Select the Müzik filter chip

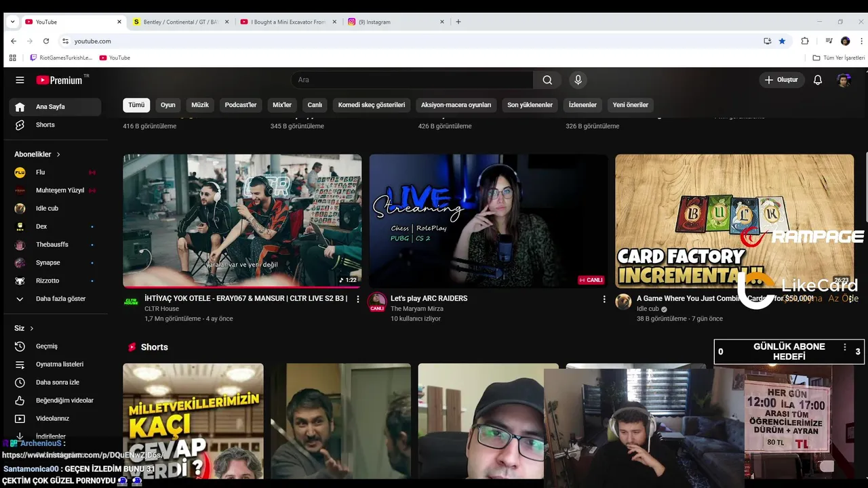(200, 105)
